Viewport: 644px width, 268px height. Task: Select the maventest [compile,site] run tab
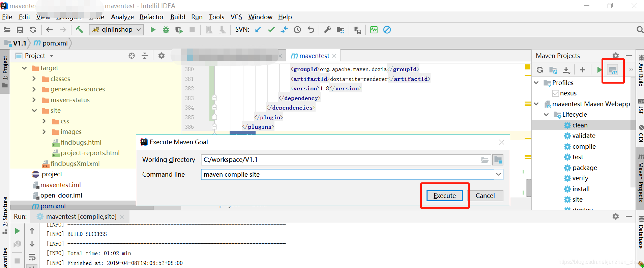click(81, 216)
